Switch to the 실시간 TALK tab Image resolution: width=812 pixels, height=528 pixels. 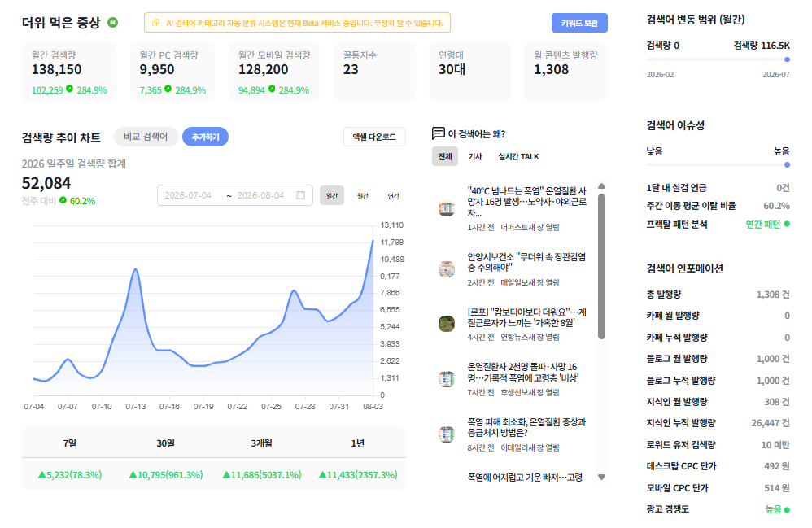[x=518, y=156]
